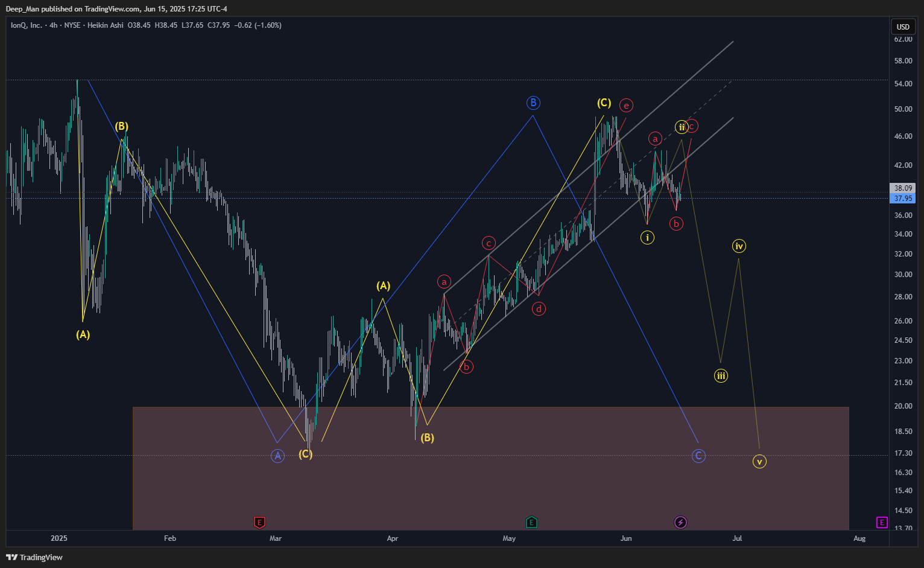Open the purple lightning event marker near June
The width and height of the screenshot is (924, 568).
(x=680, y=522)
